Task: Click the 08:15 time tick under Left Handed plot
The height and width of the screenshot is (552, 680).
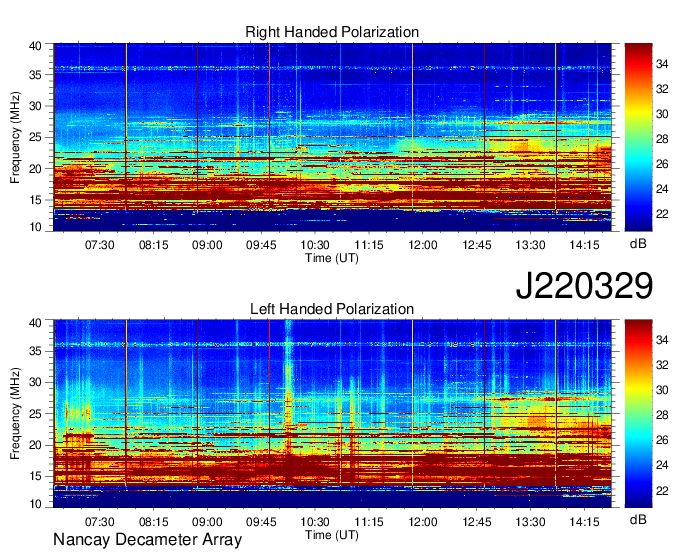Action: coord(154,522)
